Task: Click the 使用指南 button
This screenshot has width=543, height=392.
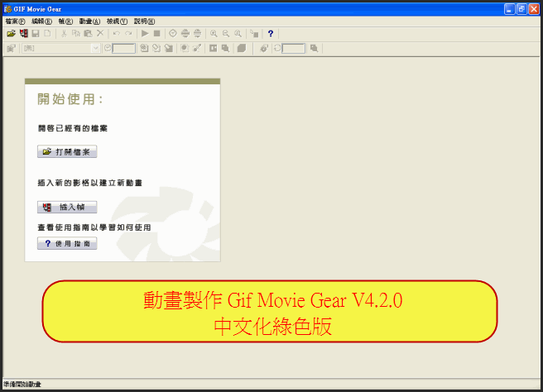Action: (68, 243)
